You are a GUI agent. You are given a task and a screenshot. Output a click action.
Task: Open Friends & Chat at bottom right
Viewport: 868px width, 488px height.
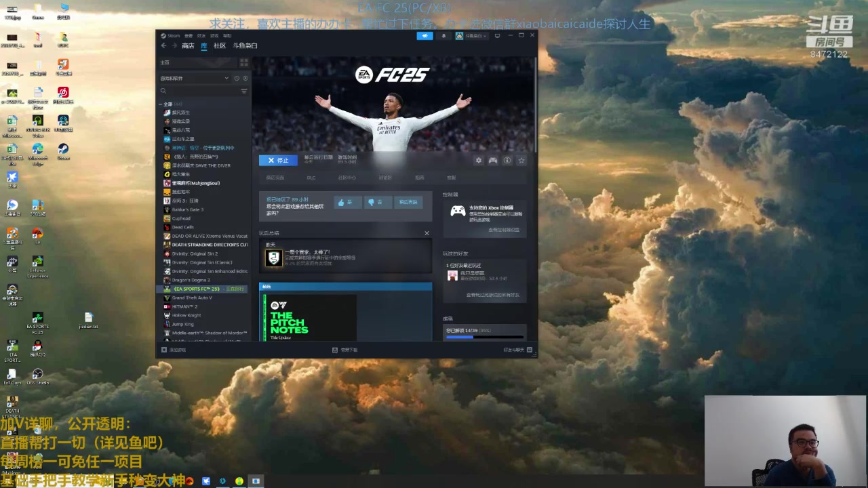pos(517,350)
